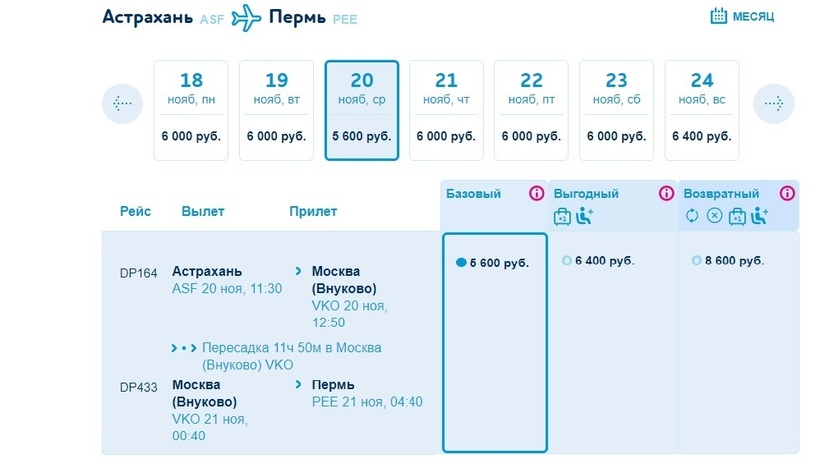Image resolution: width=820 pixels, height=468 pixels.
Task: Open info for the Базовый fare
Action: coord(536,194)
